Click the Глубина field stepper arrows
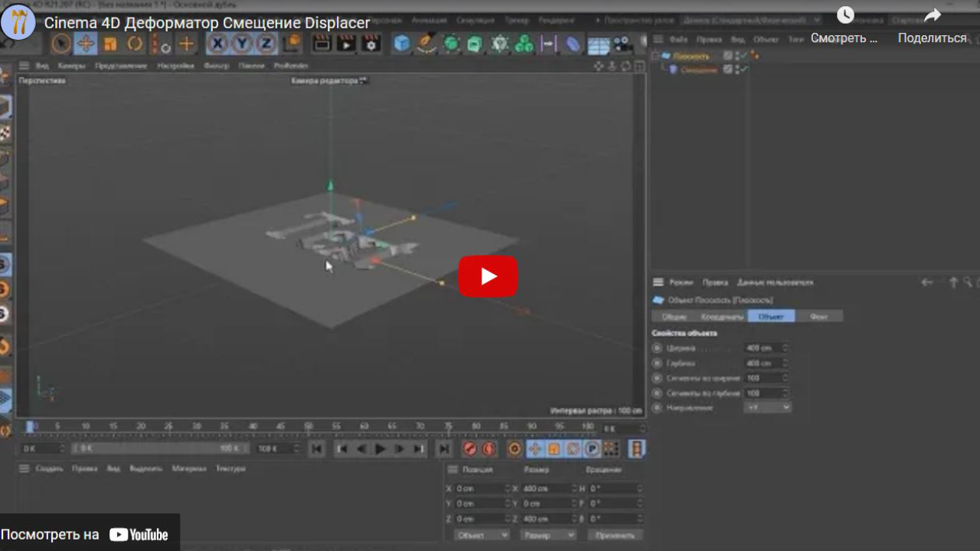 point(786,364)
